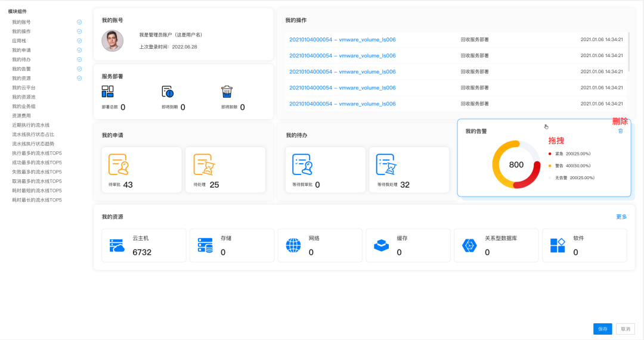Open the orange 待处理 hourglass icon
This screenshot has width=644, height=340.
click(x=204, y=164)
